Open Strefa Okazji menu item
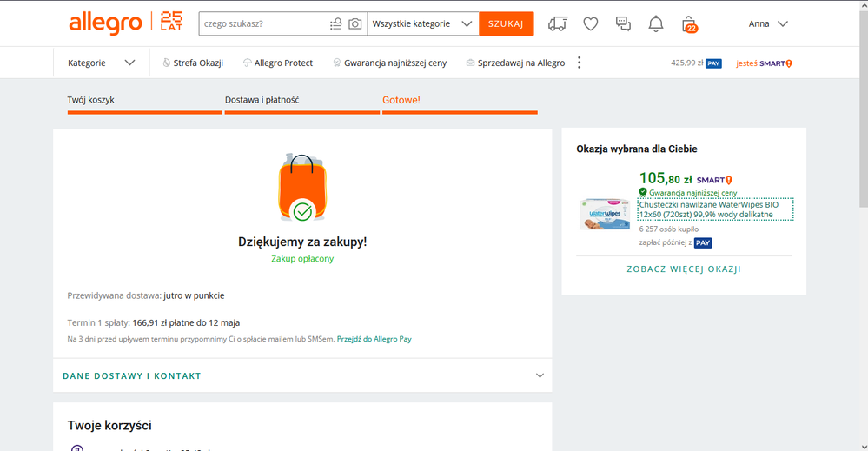The width and height of the screenshot is (868, 451). tap(193, 63)
